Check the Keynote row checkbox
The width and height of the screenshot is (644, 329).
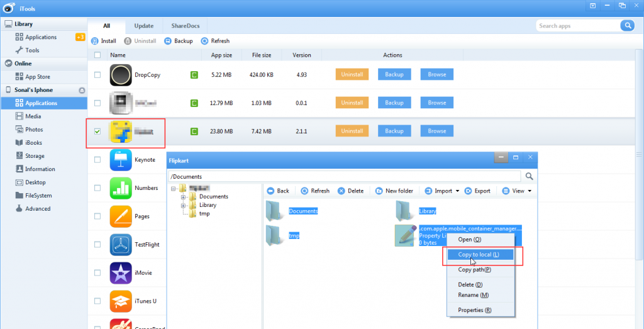pyautogui.click(x=97, y=160)
